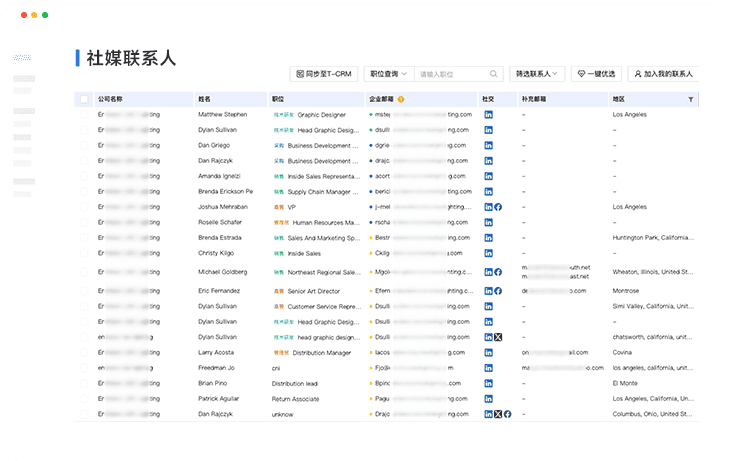The width and height of the screenshot is (731, 461).
Task: Click Facebook icon in Michael Goldberg's row
Action: point(498,272)
